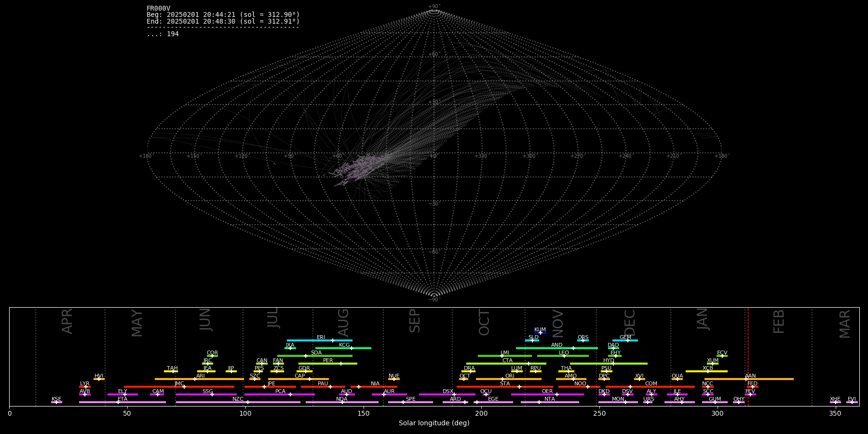Select the FED shower label
The height and width of the screenshot is (434, 868).
point(752,383)
